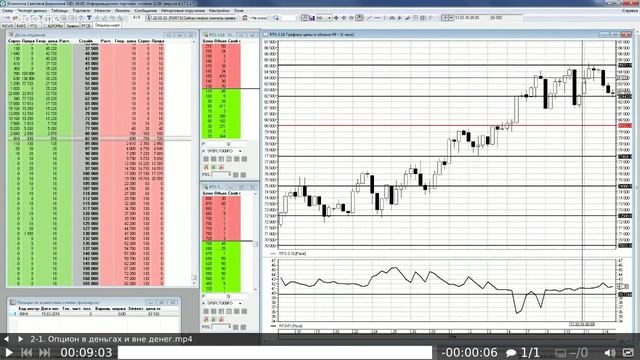This screenshot has width=640, height=360.
Task: Select the horizontal line drawing tool
Action: click(377, 18)
